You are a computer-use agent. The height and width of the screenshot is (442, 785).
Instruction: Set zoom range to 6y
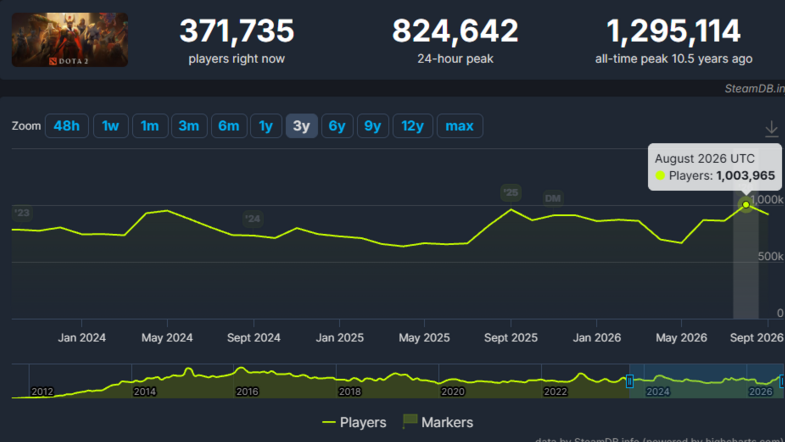point(337,126)
